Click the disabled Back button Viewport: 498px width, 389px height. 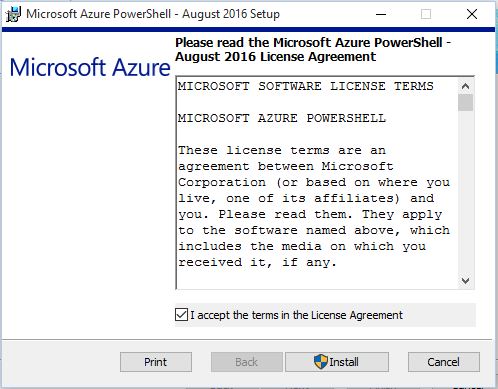(x=247, y=362)
